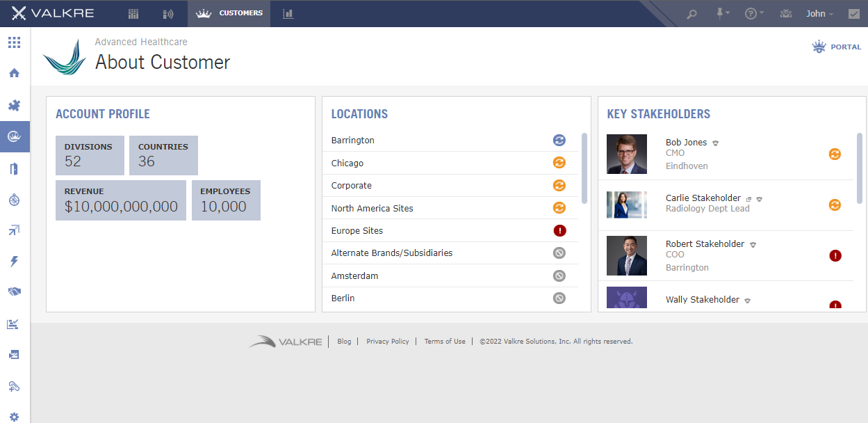Open the lightning bolt sidebar icon

(14, 262)
